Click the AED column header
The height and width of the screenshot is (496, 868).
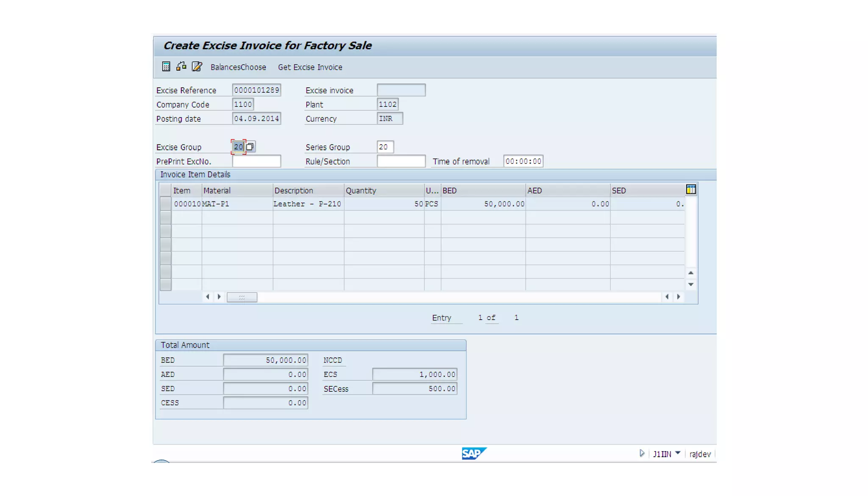tap(568, 190)
